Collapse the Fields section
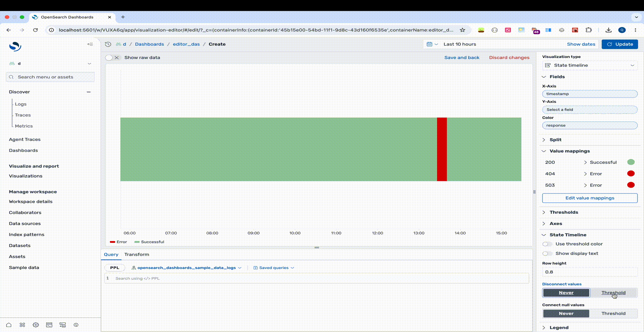This screenshot has width=644, height=332. point(544,77)
